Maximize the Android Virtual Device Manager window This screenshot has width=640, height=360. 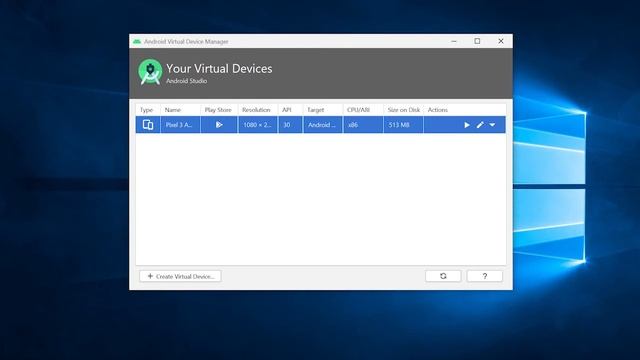point(477,41)
